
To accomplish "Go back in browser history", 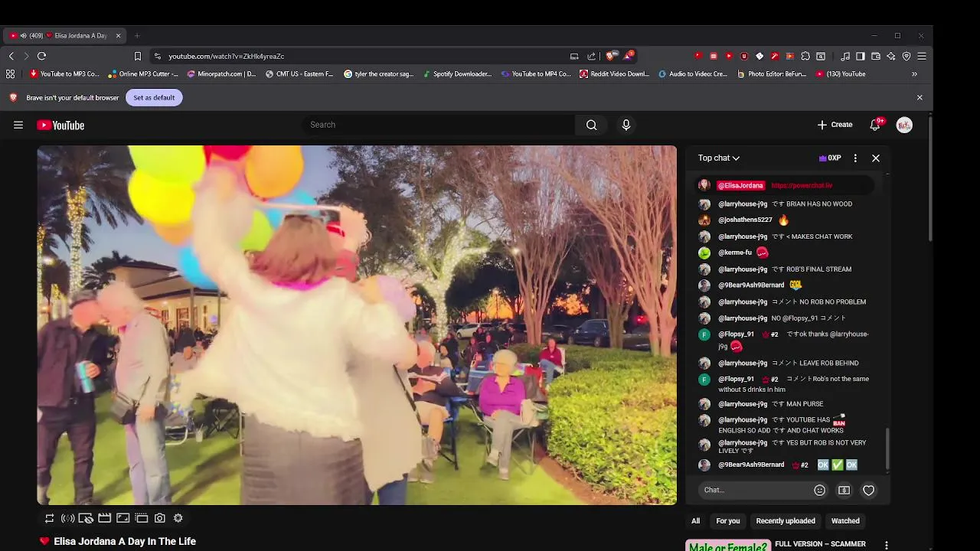I will pyautogui.click(x=11, y=56).
